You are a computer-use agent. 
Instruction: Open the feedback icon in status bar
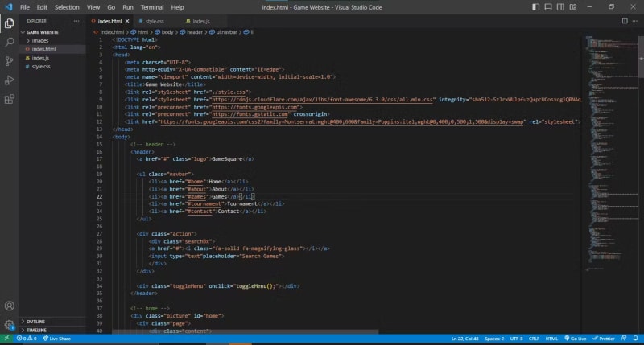pos(624,339)
